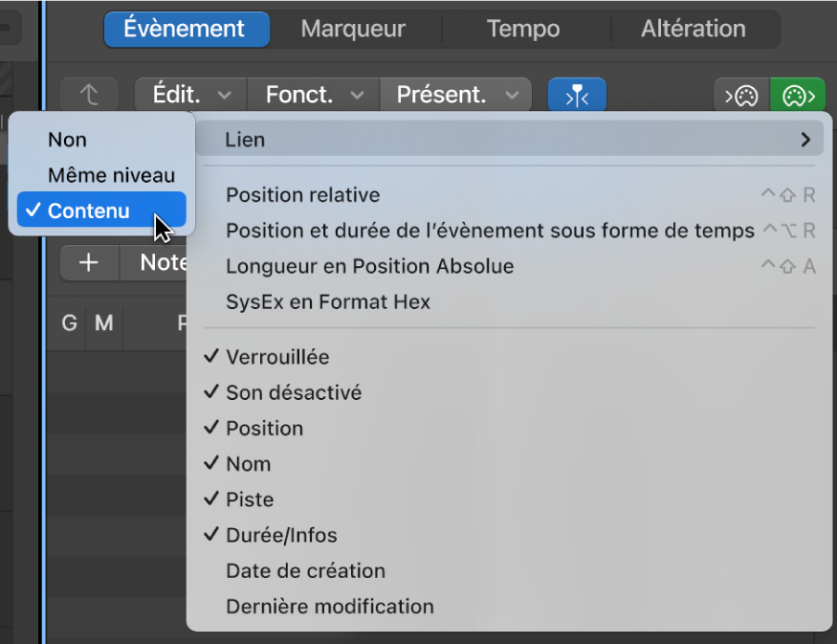The width and height of the screenshot is (837, 644).
Task: Choose Non in the link submenu
Action: (x=67, y=140)
